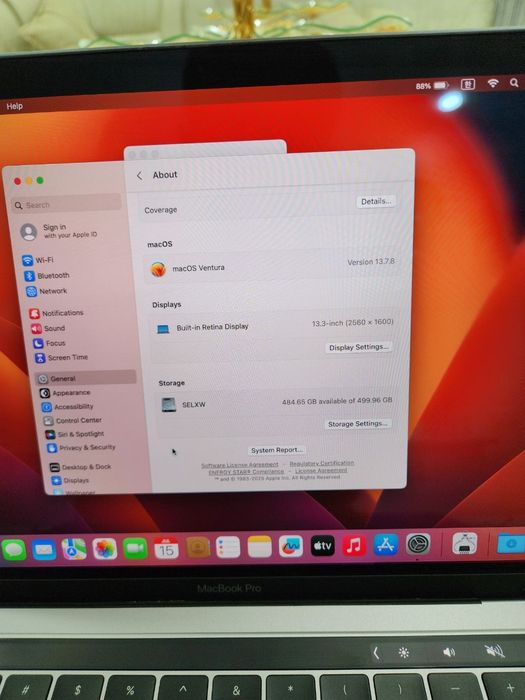Go back from the About page
The image size is (525, 700).
(139, 175)
